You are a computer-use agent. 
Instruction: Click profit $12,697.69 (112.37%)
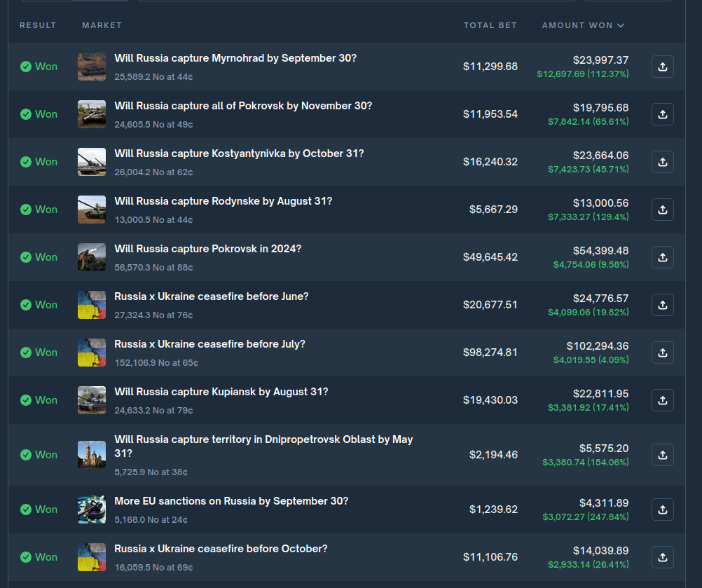pos(583,74)
